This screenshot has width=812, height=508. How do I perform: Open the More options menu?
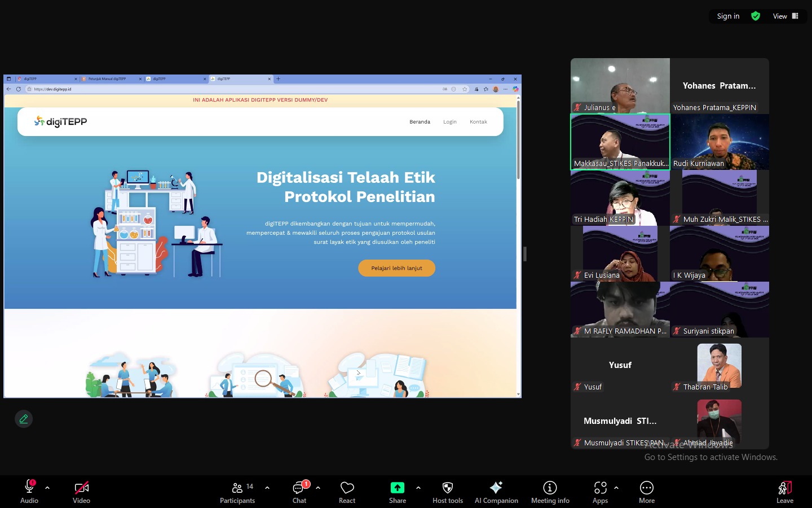point(647,492)
